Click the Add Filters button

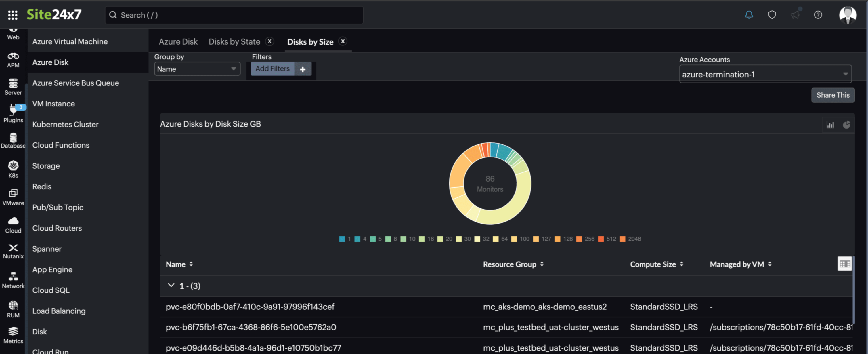tap(272, 68)
